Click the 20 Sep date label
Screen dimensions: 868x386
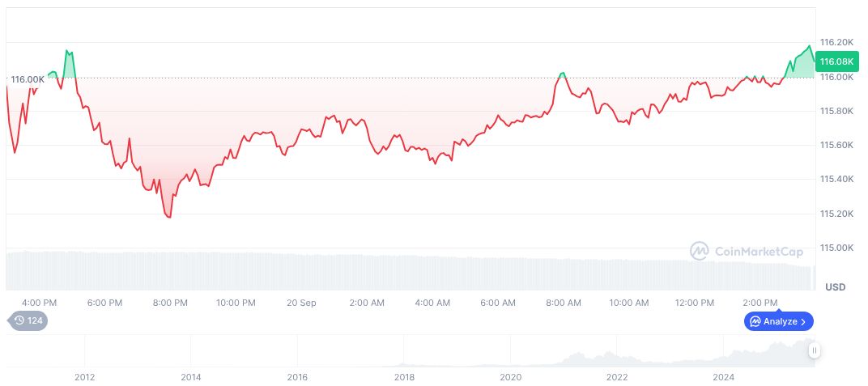coord(301,303)
